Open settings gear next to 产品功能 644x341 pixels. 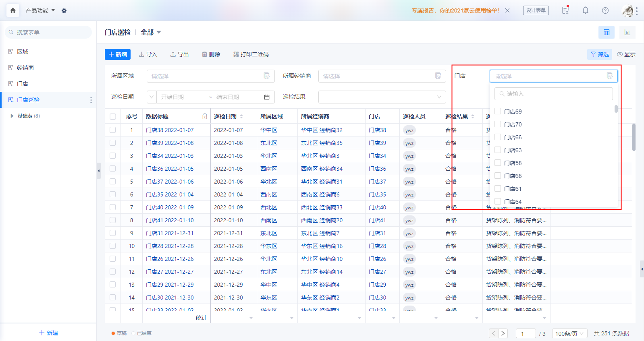tap(64, 11)
